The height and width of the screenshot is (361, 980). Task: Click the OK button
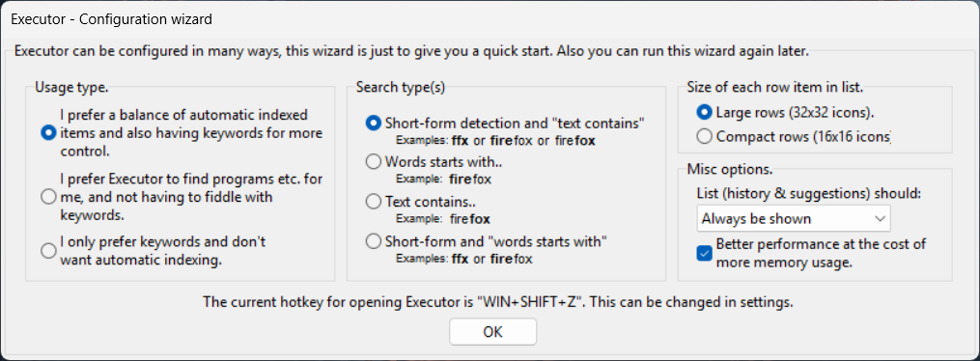pyautogui.click(x=492, y=332)
